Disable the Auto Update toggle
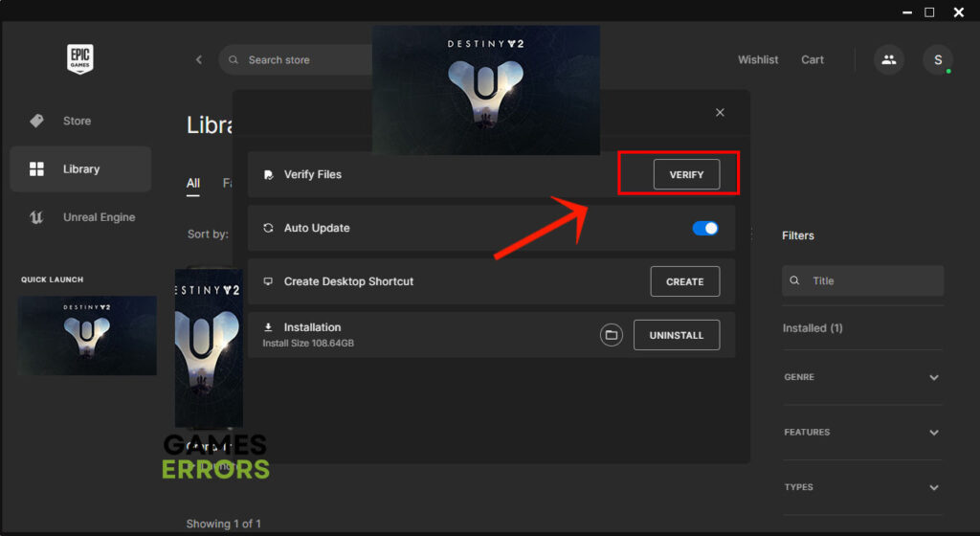The height and width of the screenshot is (536, 980). [705, 228]
